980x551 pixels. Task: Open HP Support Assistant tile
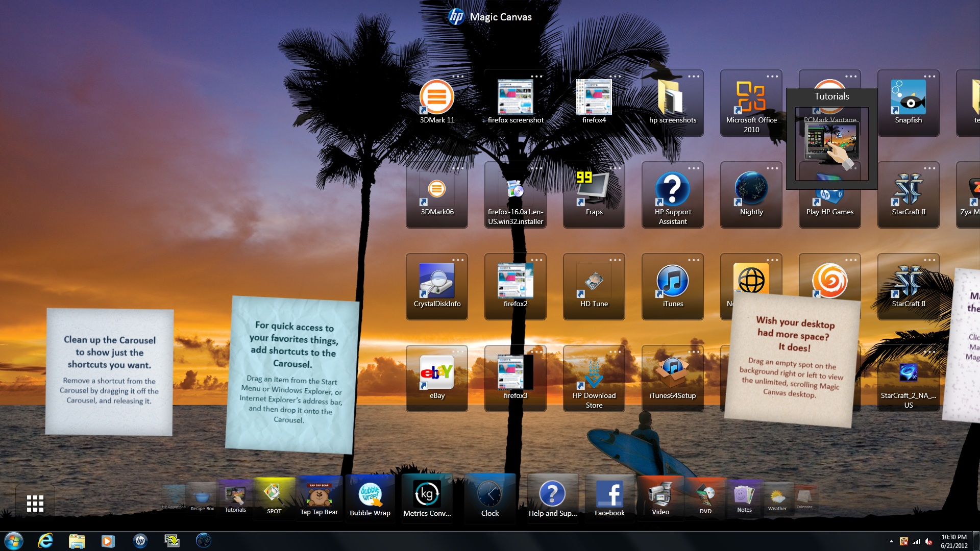click(673, 194)
